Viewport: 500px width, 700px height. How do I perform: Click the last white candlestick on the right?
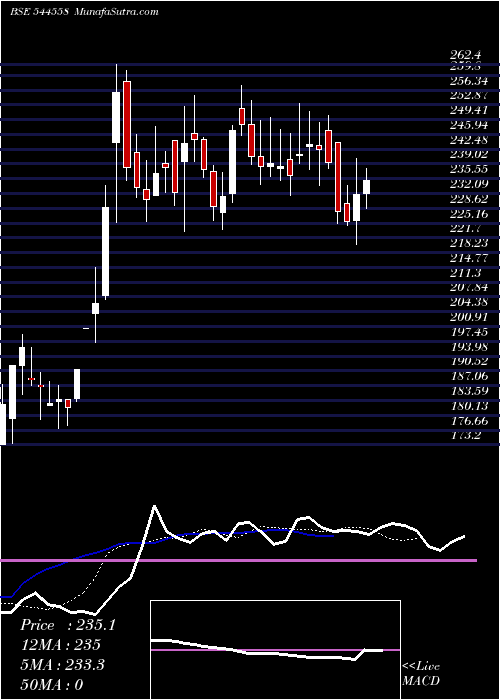(x=367, y=187)
